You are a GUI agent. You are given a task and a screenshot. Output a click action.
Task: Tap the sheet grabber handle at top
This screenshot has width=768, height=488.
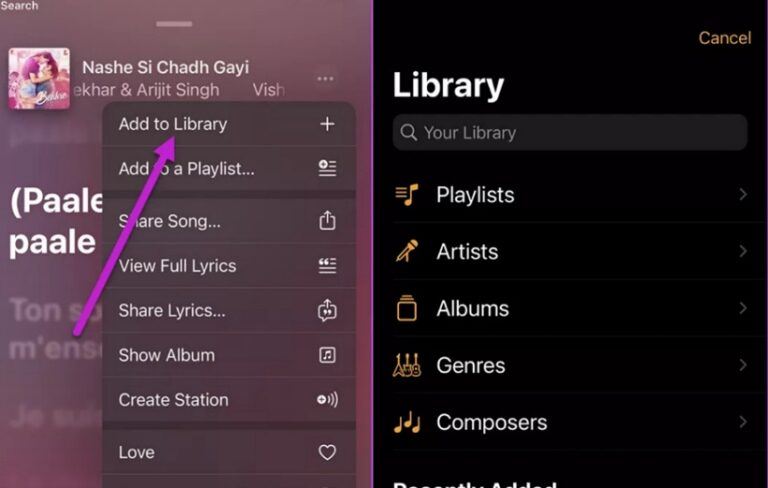[x=174, y=24]
